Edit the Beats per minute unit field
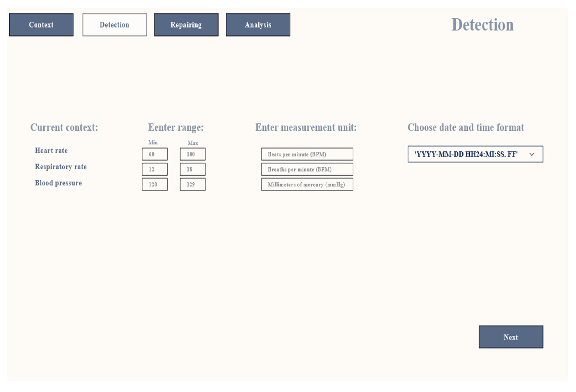Viewport: 576px width, 392px height. (x=307, y=154)
